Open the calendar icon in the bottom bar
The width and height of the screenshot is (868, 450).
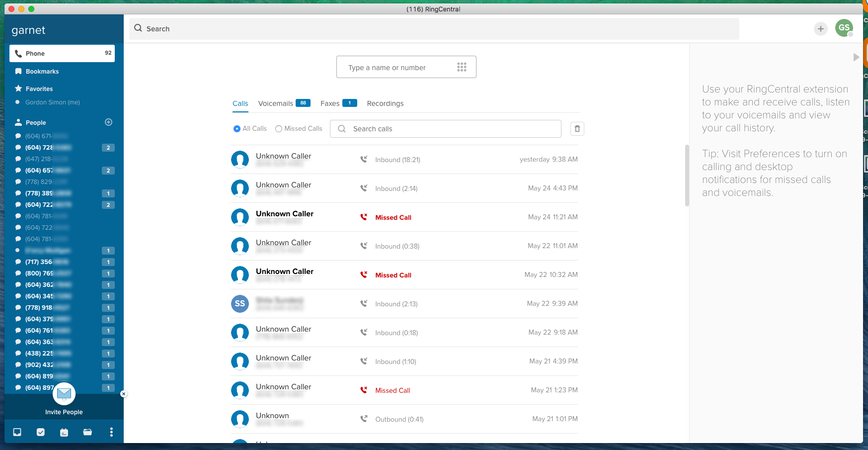(64, 432)
